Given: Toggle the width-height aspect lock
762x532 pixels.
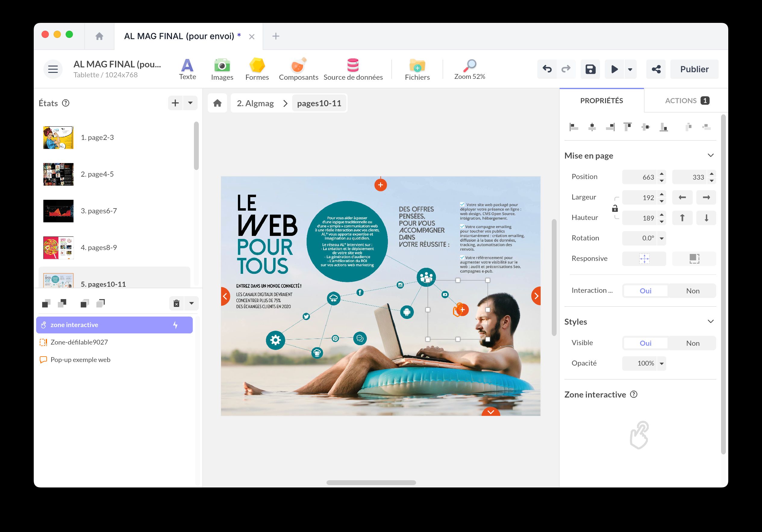Looking at the screenshot, I should tap(615, 208).
